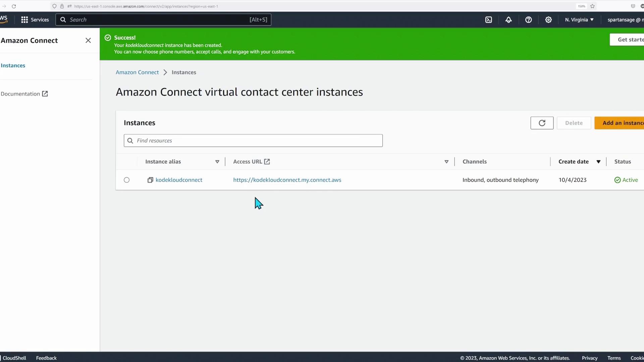The width and height of the screenshot is (644, 362).
Task: Go to Instances in side navigation
Action: 13,65
